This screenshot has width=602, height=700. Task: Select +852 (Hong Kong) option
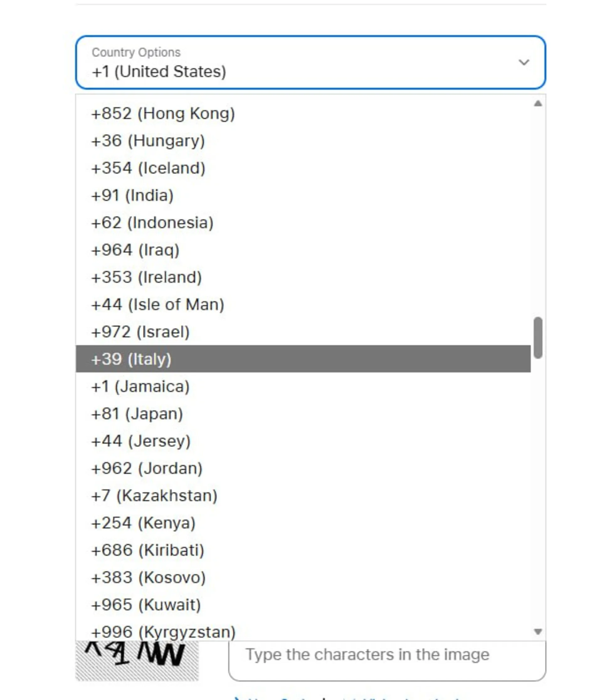point(163,113)
